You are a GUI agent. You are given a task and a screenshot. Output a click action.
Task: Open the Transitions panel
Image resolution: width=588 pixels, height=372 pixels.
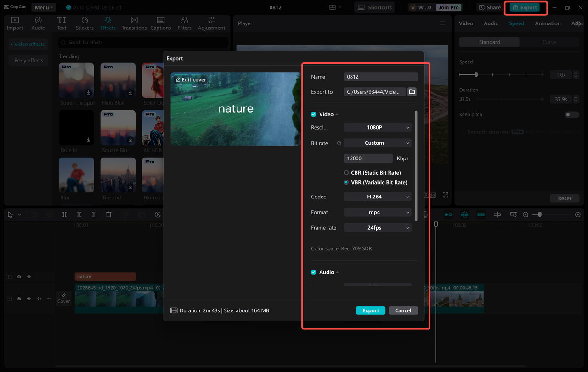click(134, 23)
